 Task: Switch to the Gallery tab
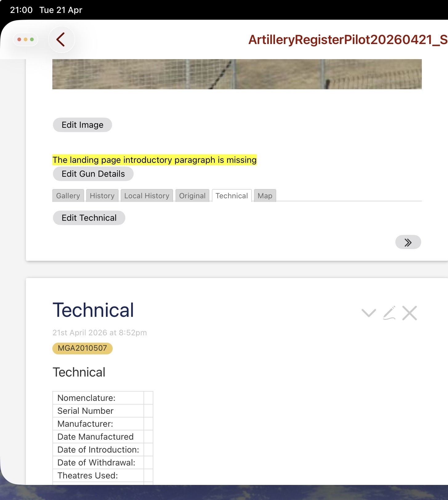[x=68, y=196]
